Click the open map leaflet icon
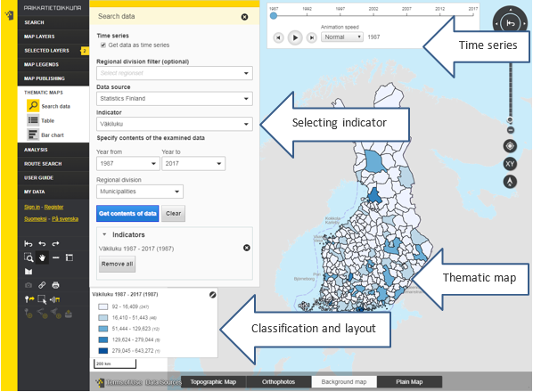 coord(29,272)
